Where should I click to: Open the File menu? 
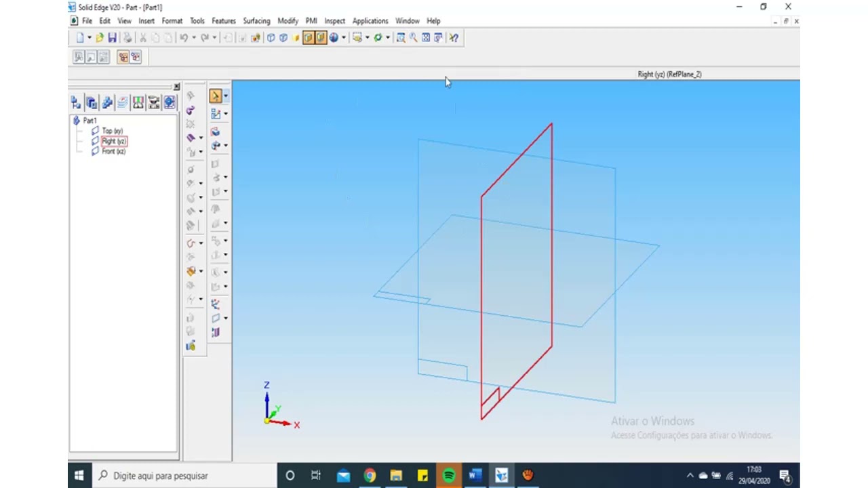[87, 21]
